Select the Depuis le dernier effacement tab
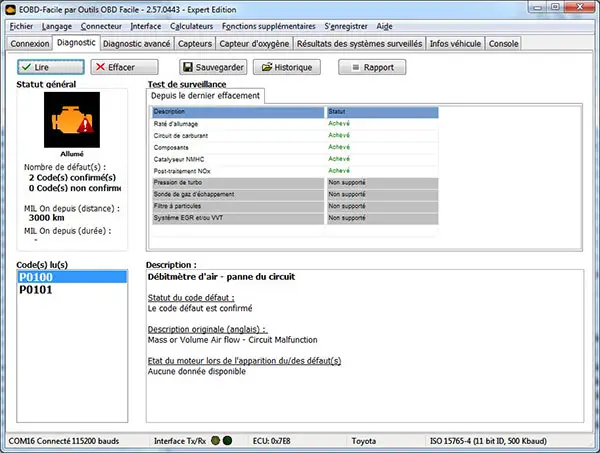Image resolution: width=600 pixels, height=453 pixels. [x=206, y=95]
